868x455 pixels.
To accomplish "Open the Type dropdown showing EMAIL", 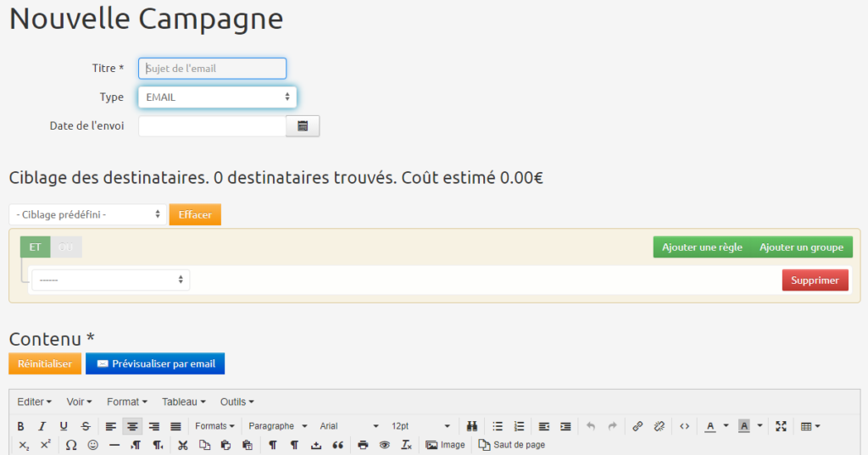I will click(x=217, y=97).
